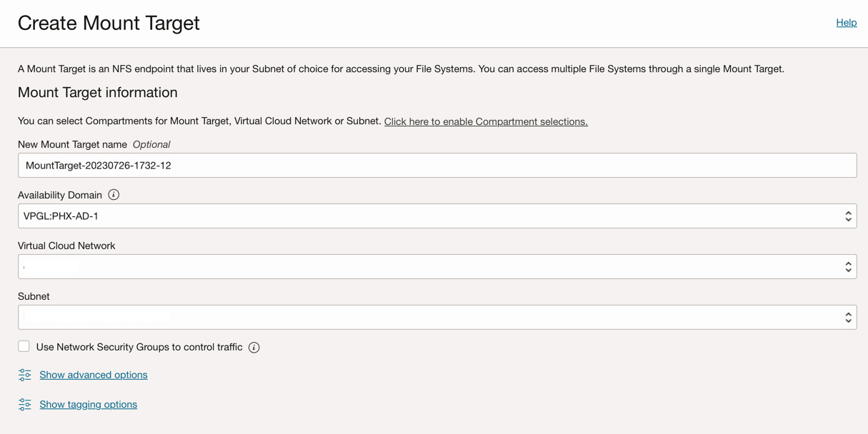The width and height of the screenshot is (868, 434).
Task: Click the Availability Domain info icon
Action: click(x=114, y=195)
